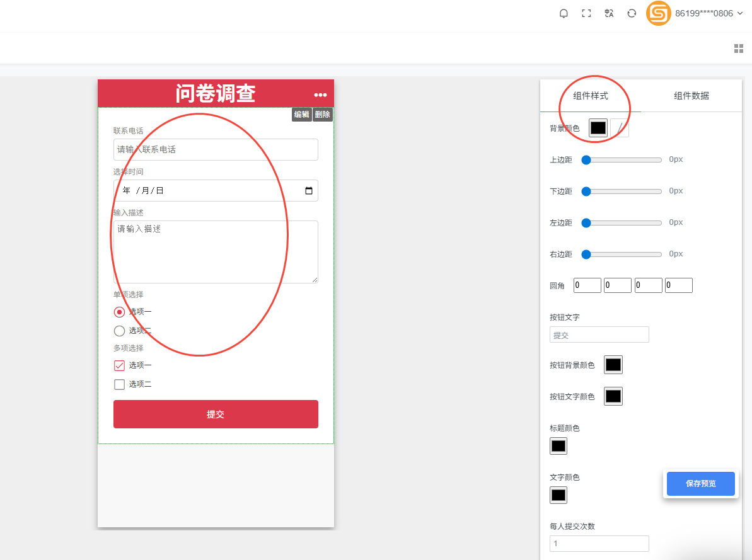Click the red 提交 button
752x560 pixels.
216,414
